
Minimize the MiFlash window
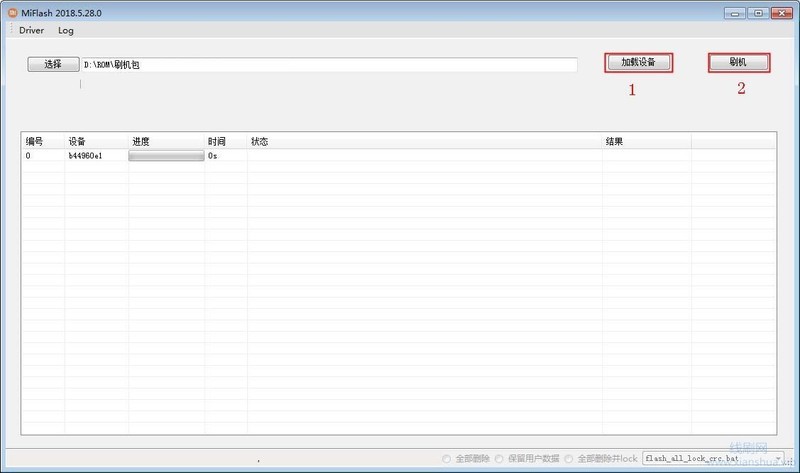[735, 13]
